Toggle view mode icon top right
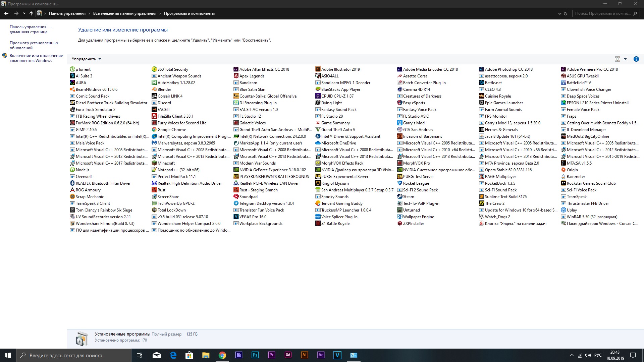Image resolution: width=644 pixels, height=362 pixels. click(618, 59)
